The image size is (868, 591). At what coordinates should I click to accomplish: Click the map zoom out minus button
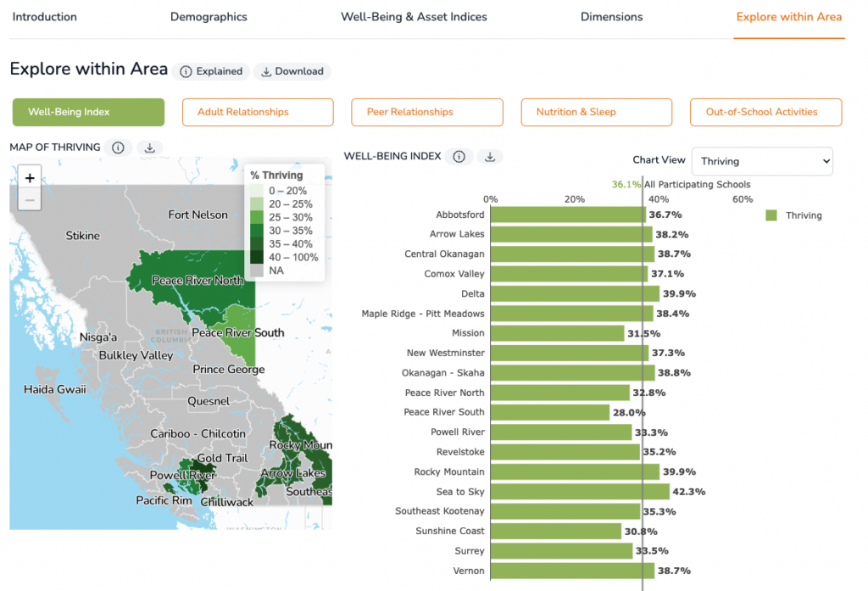tap(30, 200)
